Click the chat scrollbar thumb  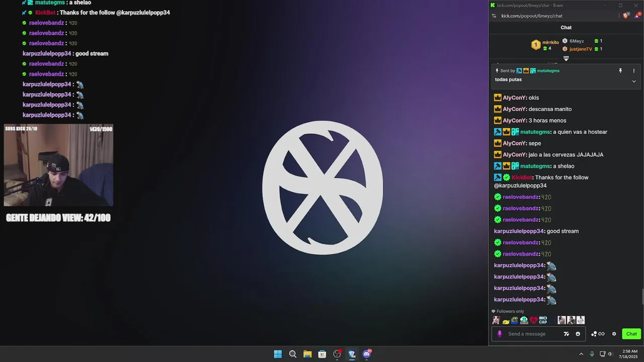(x=641, y=297)
